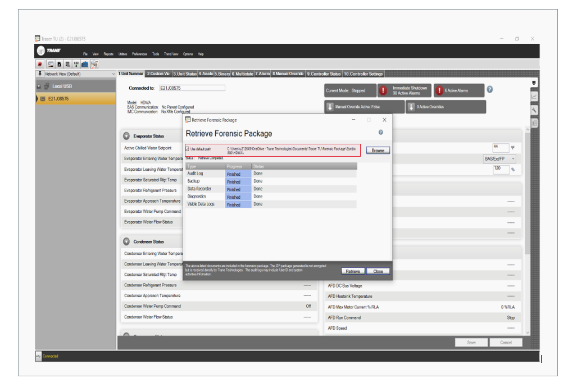
Task: Click help icon in Retrieve Forensic Package
Action: 381,133
